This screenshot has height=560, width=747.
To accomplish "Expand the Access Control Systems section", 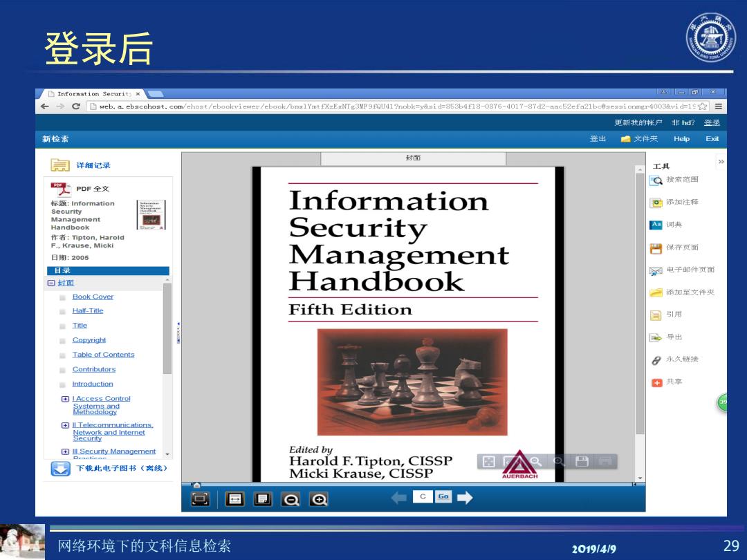I will [x=65, y=399].
